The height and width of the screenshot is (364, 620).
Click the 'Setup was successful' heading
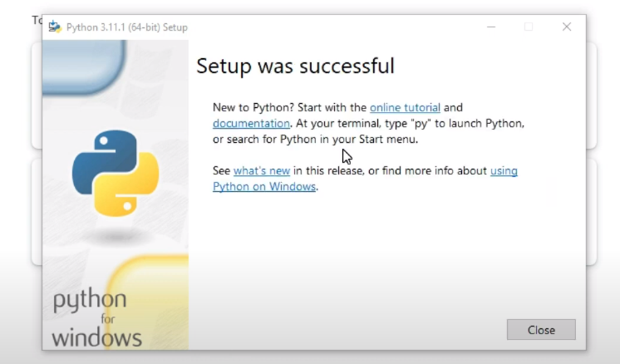(x=295, y=66)
